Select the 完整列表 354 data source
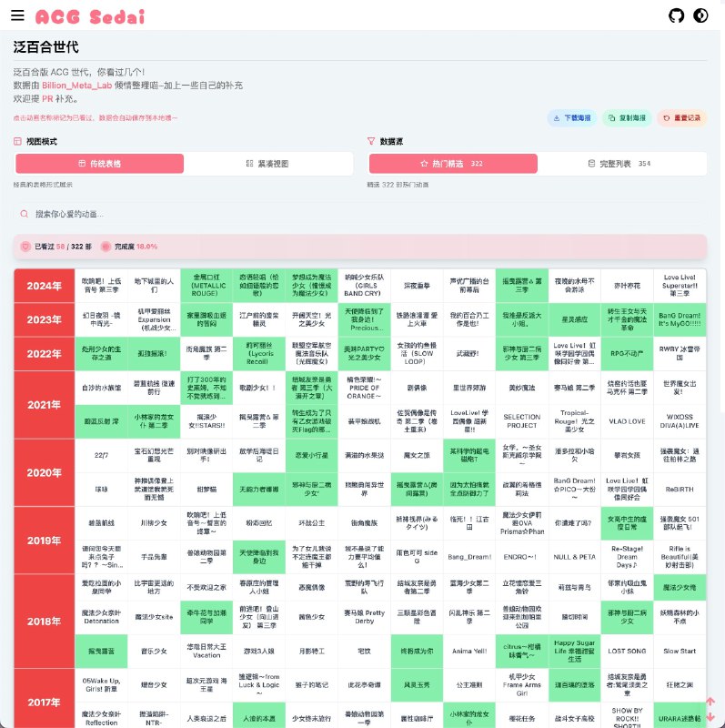The height and width of the screenshot is (728, 725). pyautogui.click(x=619, y=164)
